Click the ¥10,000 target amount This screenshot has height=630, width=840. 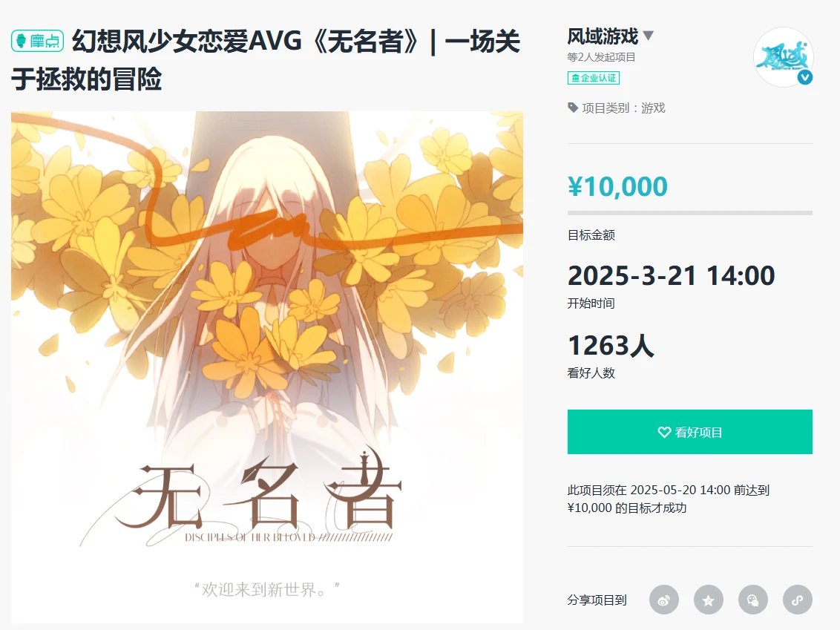tap(617, 186)
